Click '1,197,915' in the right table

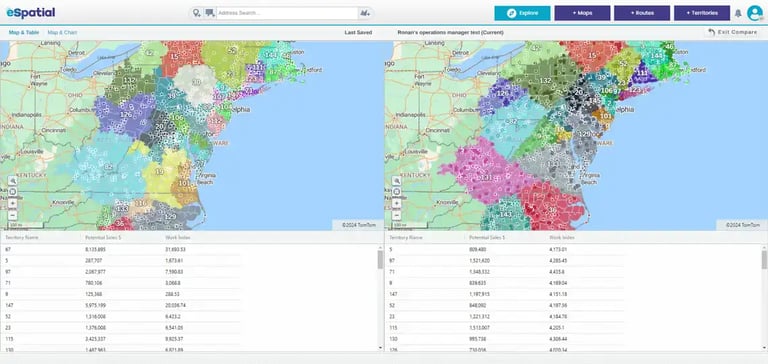click(x=479, y=293)
